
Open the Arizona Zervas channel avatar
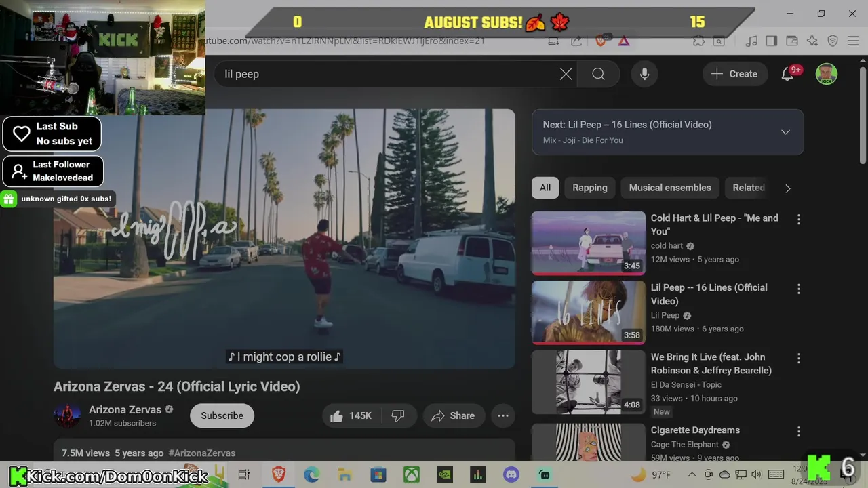click(67, 415)
